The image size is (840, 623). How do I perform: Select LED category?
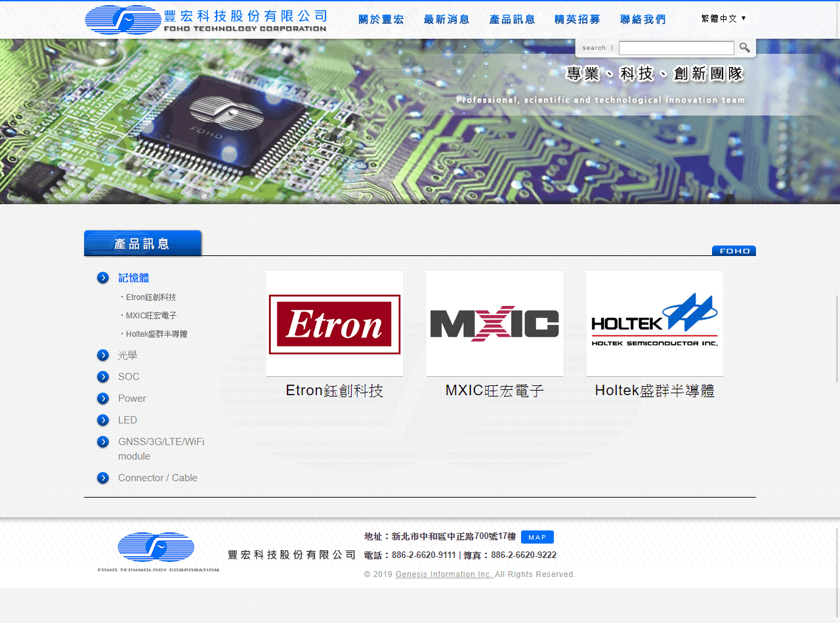(x=127, y=420)
